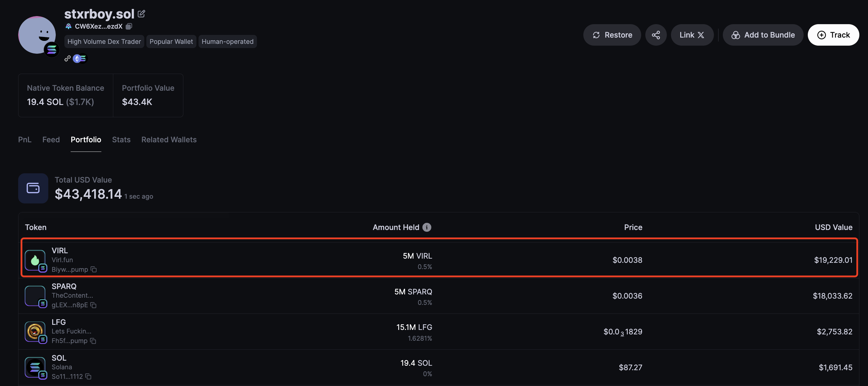Open the VIRL token thumbnail
The width and height of the screenshot is (868, 386).
(35, 260)
